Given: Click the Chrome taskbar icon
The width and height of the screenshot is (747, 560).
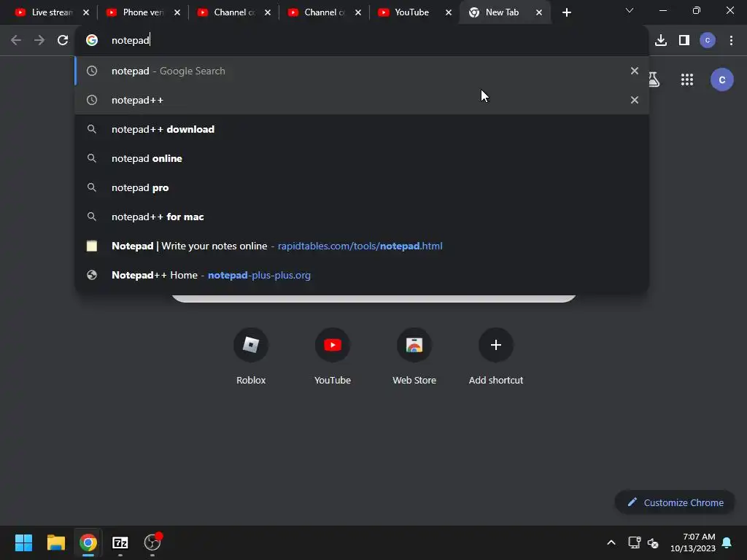Looking at the screenshot, I should coord(88,542).
